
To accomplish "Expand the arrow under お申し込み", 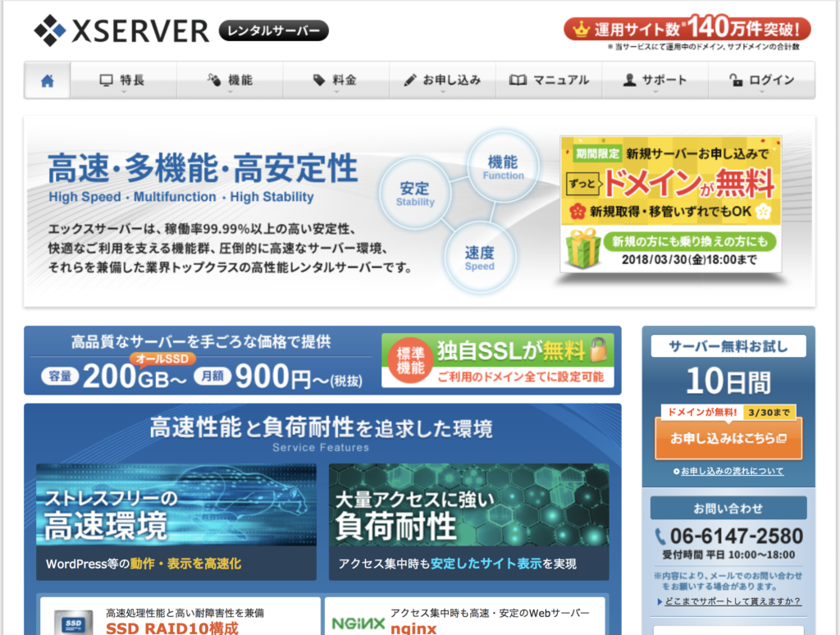I will [442, 92].
